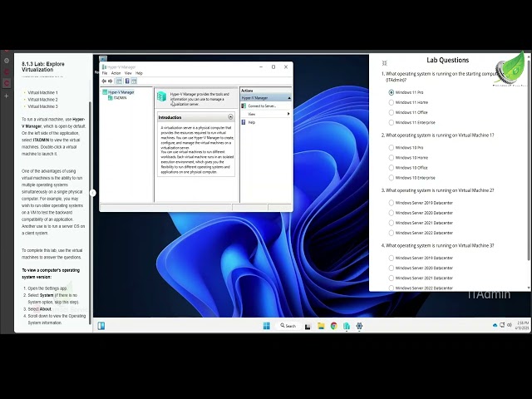Click the grey circle icon in dark sidebar
The width and height of the screenshot is (532, 399).
6,61
